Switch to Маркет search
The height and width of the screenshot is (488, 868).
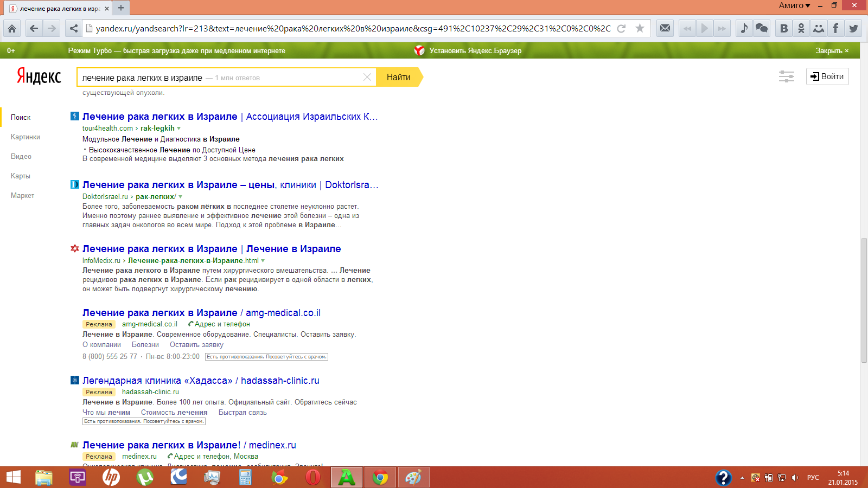22,195
